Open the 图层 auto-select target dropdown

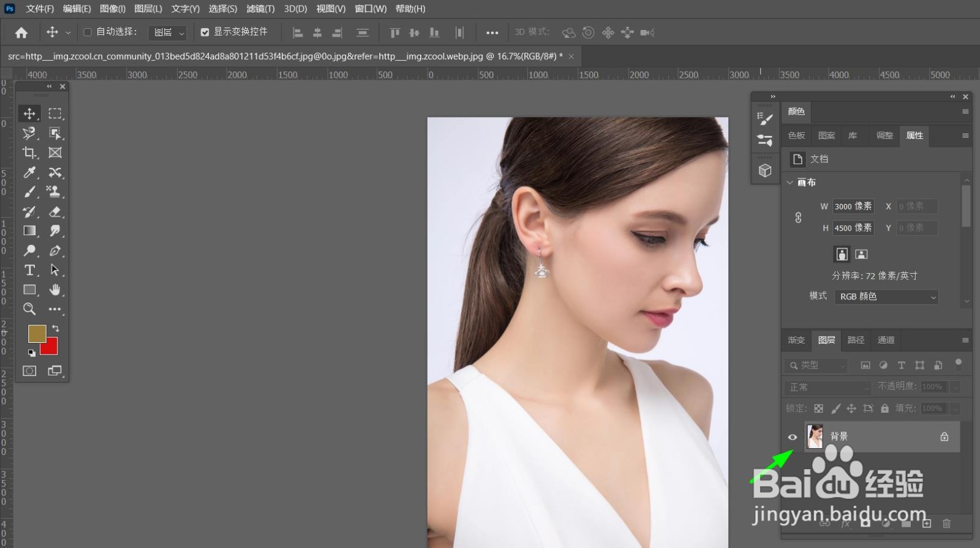pyautogui.click(x=168, y=32)
